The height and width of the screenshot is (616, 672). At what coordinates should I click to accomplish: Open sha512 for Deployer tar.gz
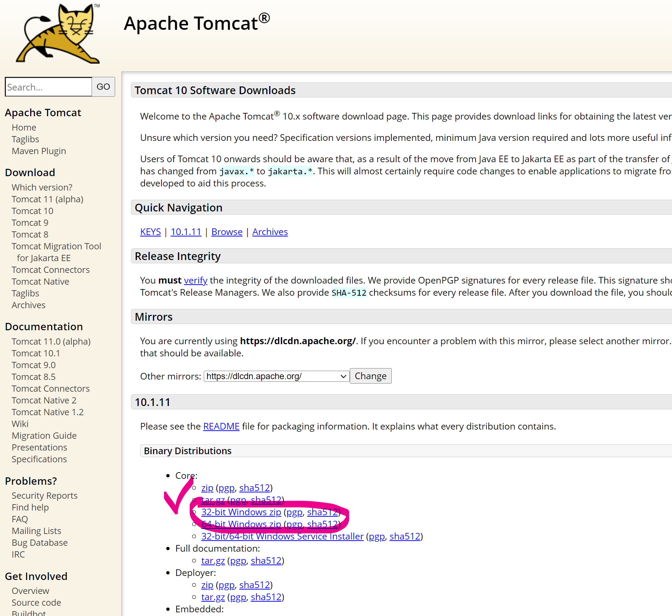(266, 597)
